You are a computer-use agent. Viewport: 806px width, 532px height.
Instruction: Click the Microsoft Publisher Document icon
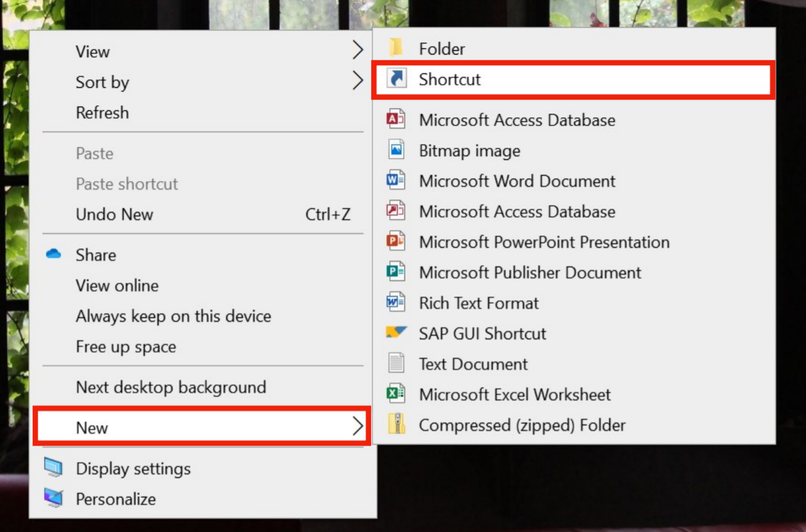coord(396,273)
